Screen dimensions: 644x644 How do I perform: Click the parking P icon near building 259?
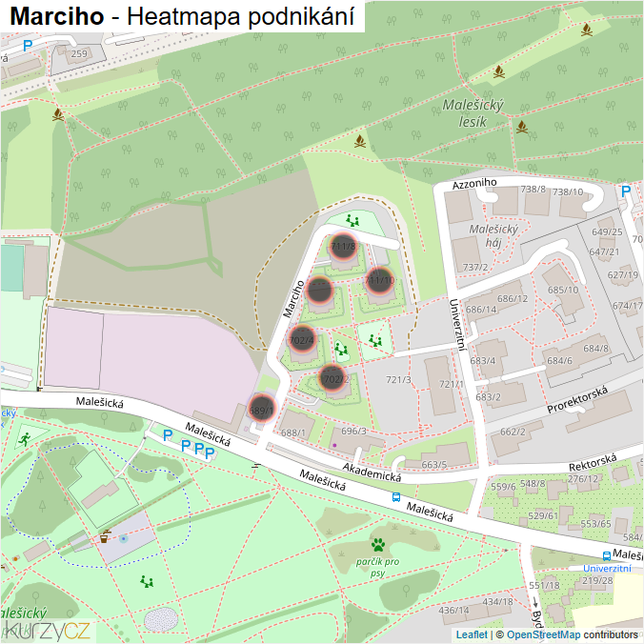tap(28, 46)
